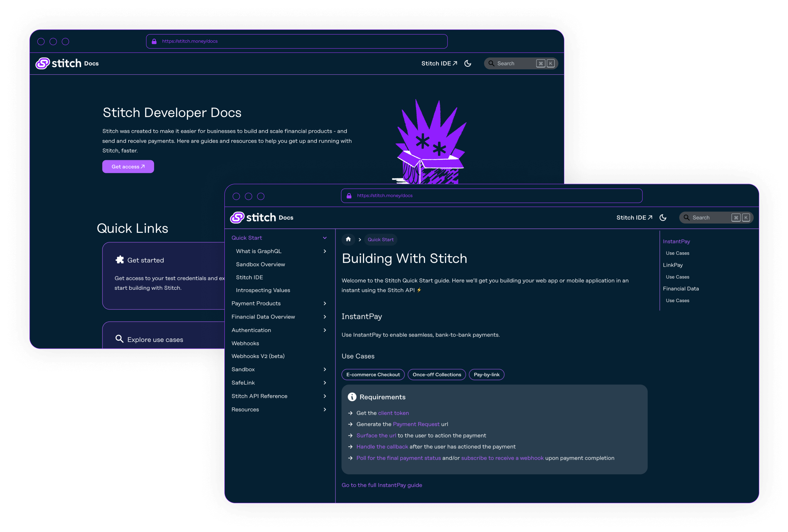Click the Stitch logo in back window
Screen dimensions: 788x532
point(43,63)
